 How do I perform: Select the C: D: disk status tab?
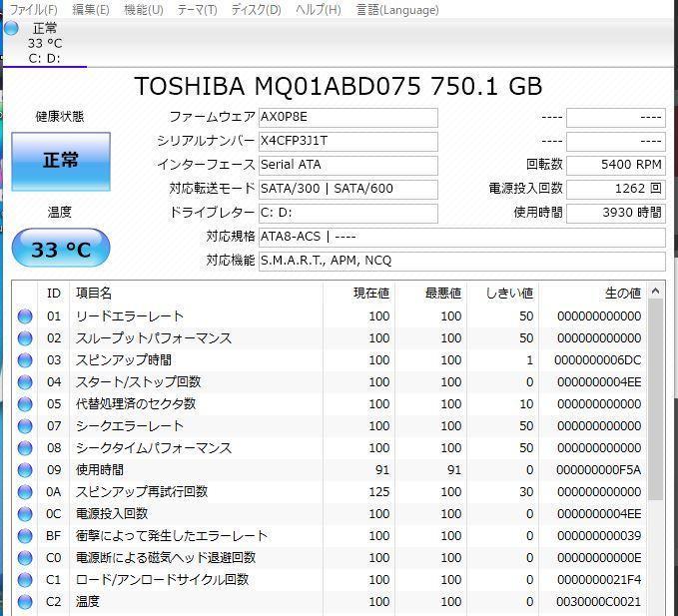coord(45,44)
